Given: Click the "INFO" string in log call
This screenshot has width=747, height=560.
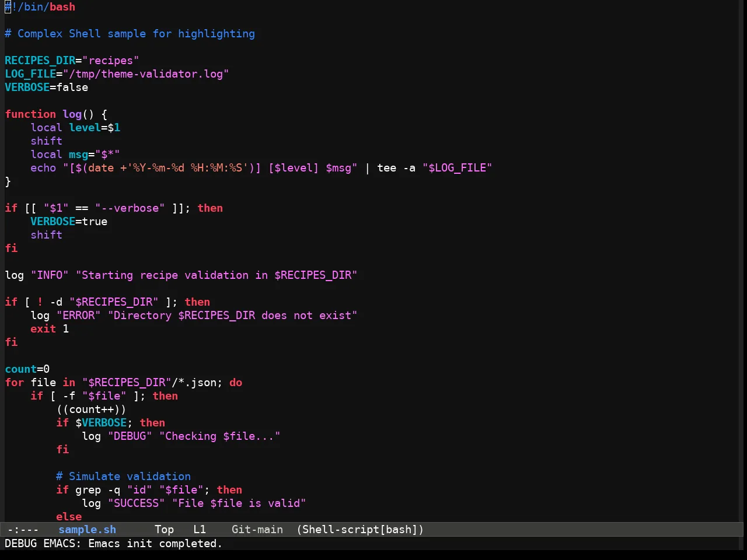Looking at the screenshot, I should [x=50, y=275].
